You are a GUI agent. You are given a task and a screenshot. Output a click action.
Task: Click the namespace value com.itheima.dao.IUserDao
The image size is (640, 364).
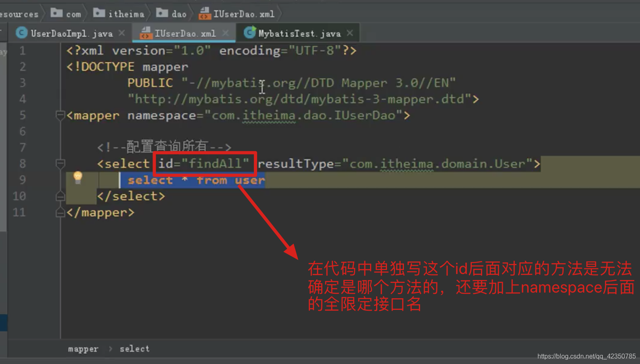click(303, 115)
